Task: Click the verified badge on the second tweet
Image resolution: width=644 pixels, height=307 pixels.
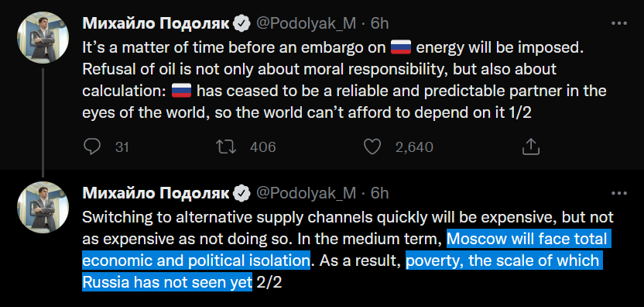Action: (x=242, y=193)
